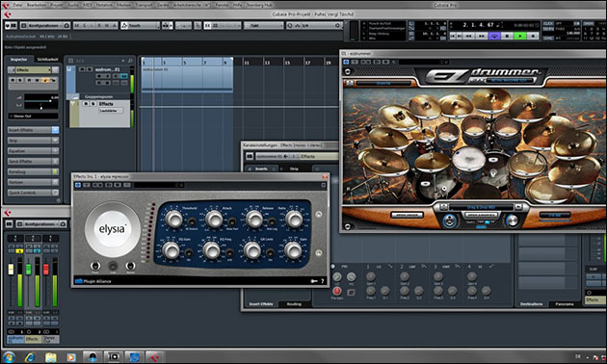This screenshot has width=607, height=364.
Task: Turn the Release knob on the elysia mpressor
Action: pos(254,219)
